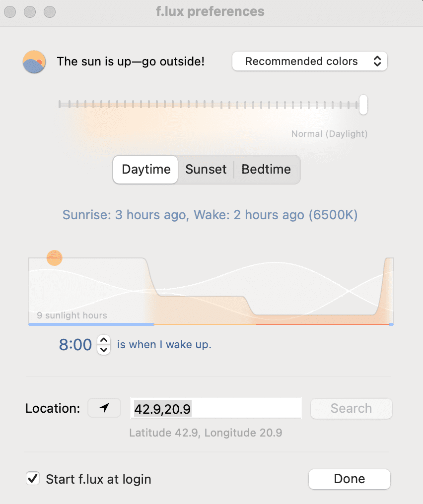Click the wake time up arrow
The width and height of the screenshot is (423, 504).
pyautogui.click(x=103, y=340)
